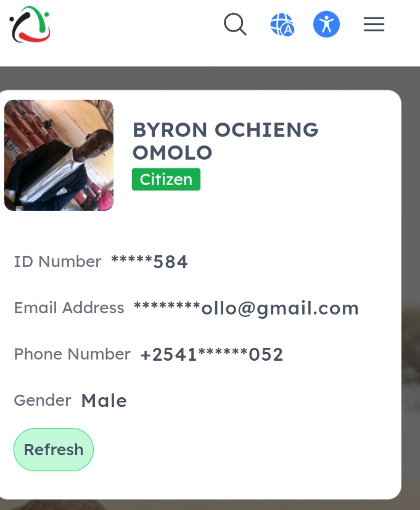This screenshot has width=420, height=510.
Task: Click the Male gender value
Action: point(104,400)
